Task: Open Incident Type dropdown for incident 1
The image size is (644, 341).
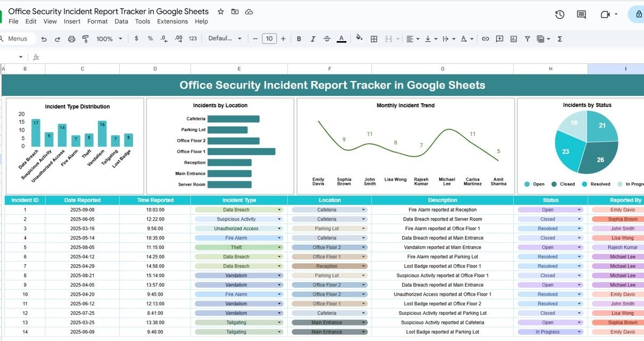Action: click(x=279, y=210)
